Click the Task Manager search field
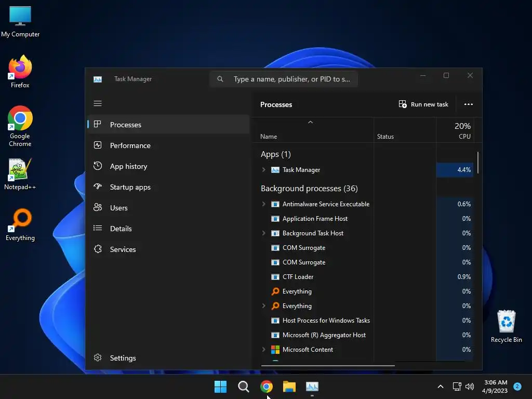The width and height of the screenshot is (532, 399). pos(284,79)
